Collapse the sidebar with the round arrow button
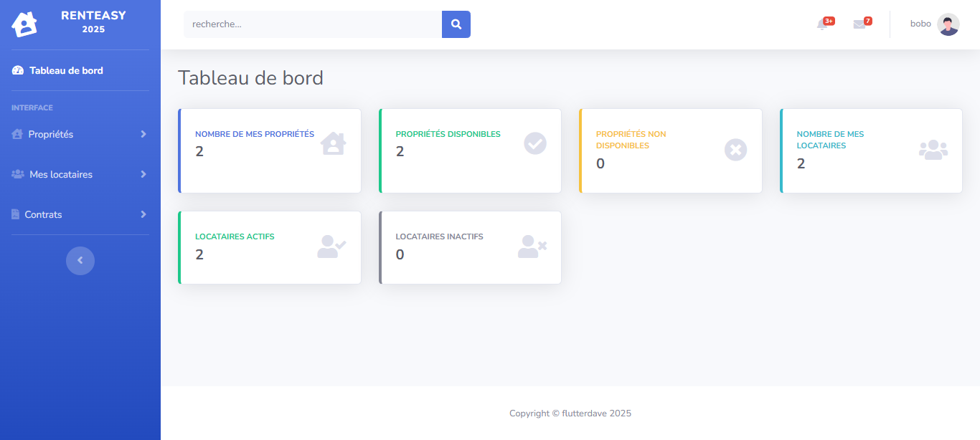This screenshot has height=440, width=980. coord(80,260)
